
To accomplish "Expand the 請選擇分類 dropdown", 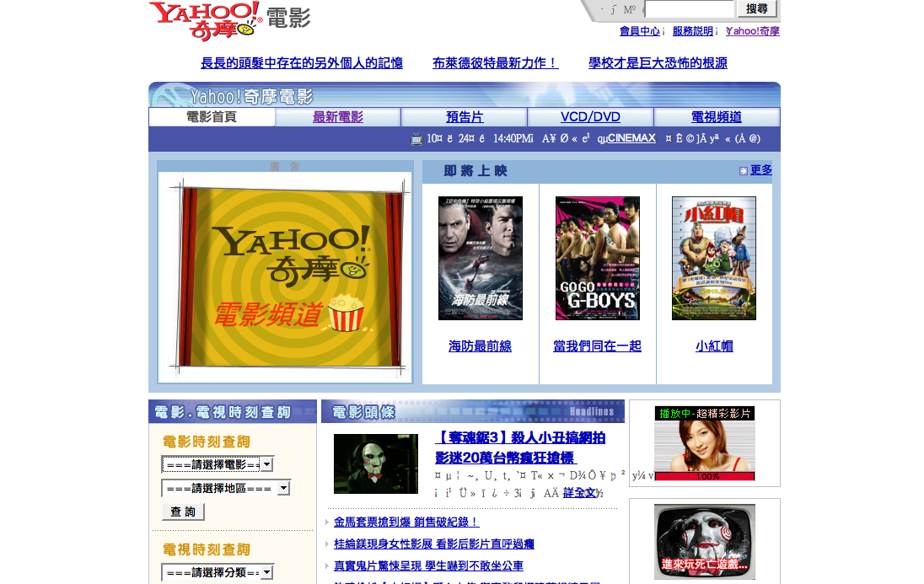I will [218, 572].
